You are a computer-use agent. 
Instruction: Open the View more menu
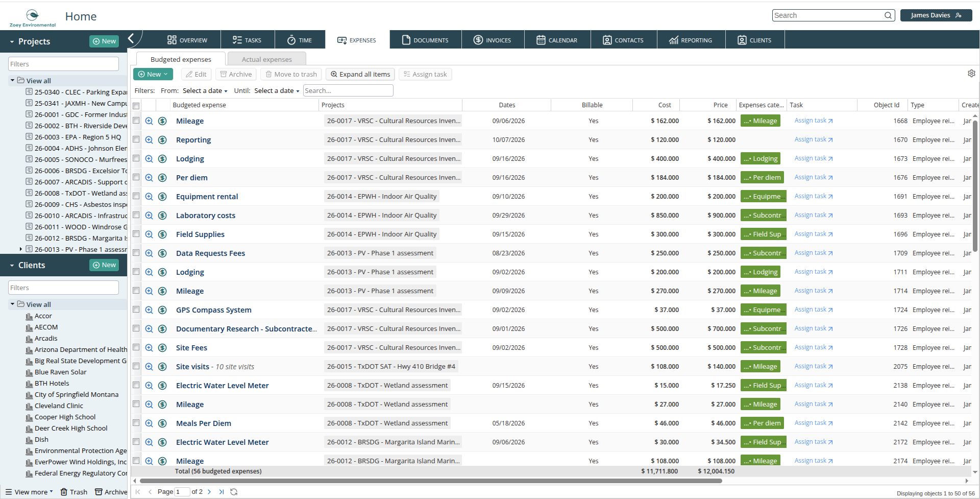(x=29, y=492)
